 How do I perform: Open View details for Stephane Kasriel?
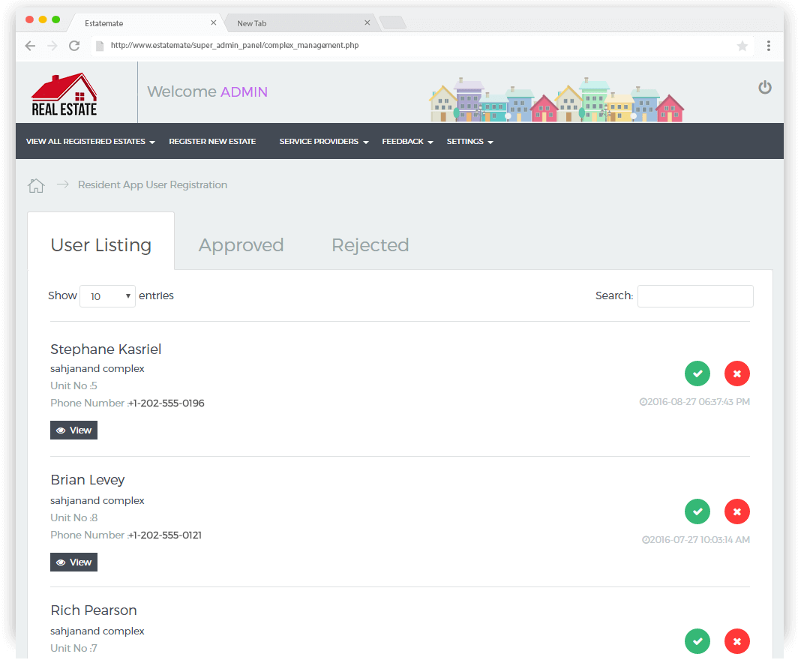click(x=73, y=430)
